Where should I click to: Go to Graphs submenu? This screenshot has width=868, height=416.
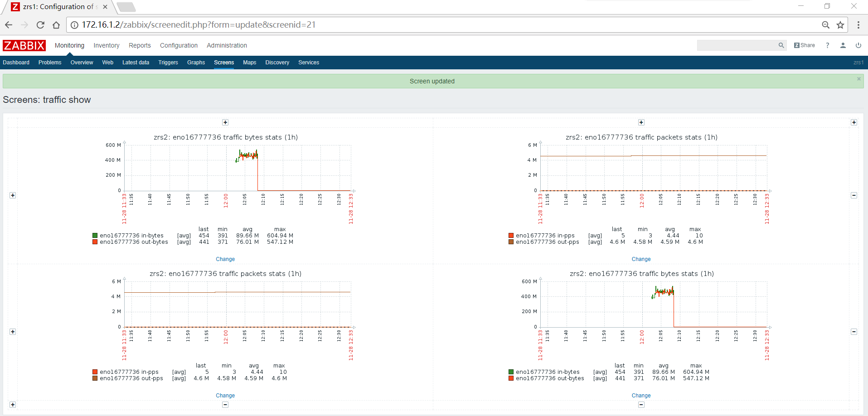point(196,63)
